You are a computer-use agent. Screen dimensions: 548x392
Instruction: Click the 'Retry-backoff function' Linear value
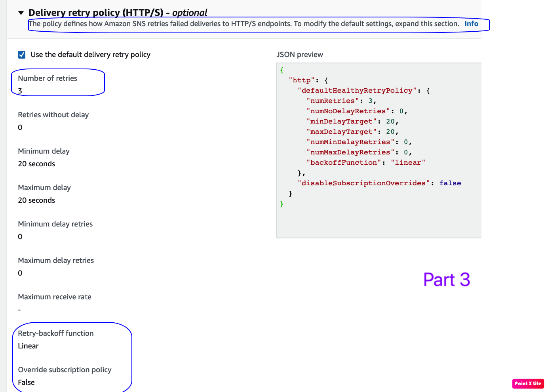28,346
